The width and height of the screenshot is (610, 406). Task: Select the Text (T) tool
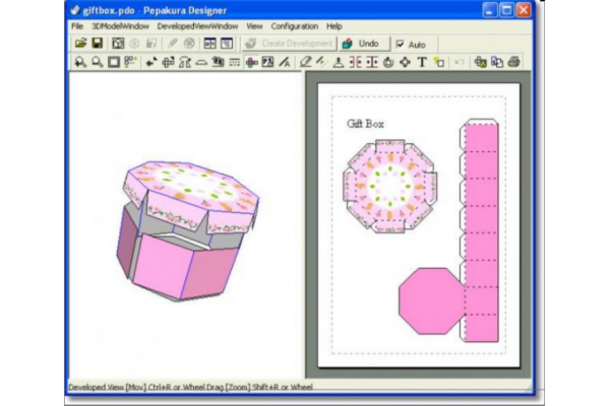coord(422,62)
